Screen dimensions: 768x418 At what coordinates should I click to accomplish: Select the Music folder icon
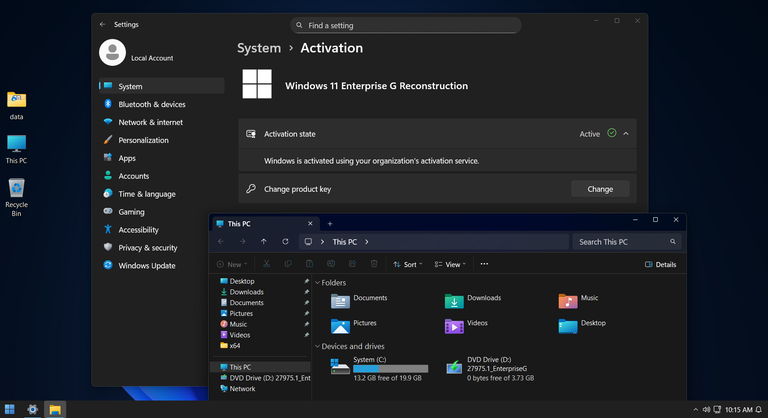point(568,301)
